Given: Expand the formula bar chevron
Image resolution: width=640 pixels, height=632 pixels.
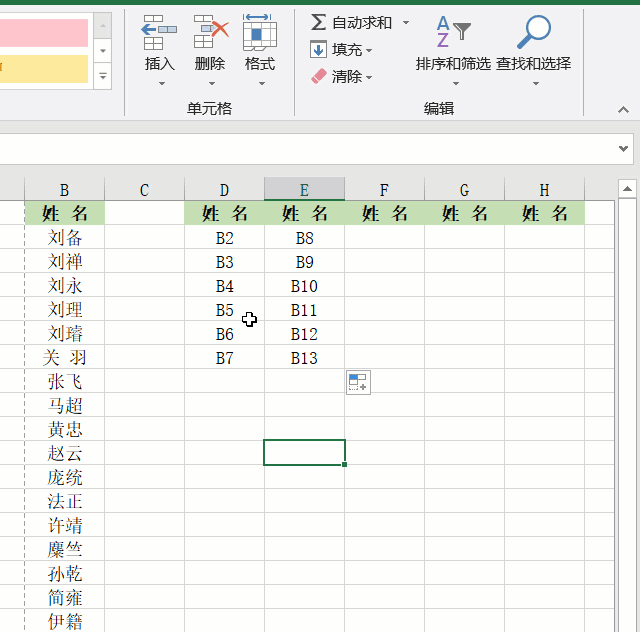Looking at the screenshot, I should coord(623,149).
